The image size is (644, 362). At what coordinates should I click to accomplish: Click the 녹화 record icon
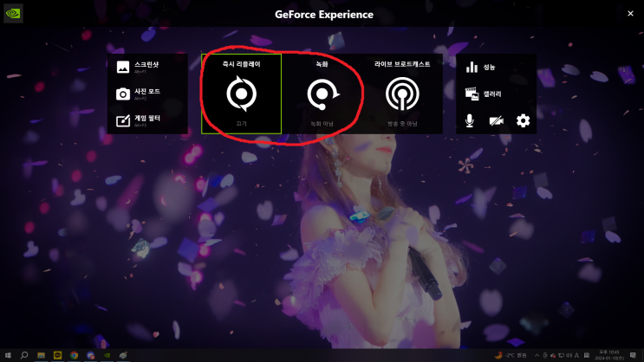tap(322, 94)
